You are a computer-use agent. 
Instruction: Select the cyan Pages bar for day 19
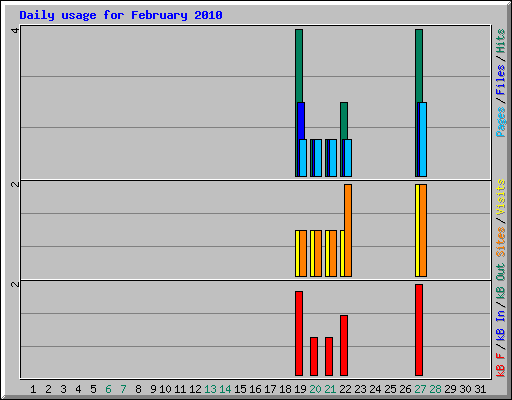click(303, 158)
